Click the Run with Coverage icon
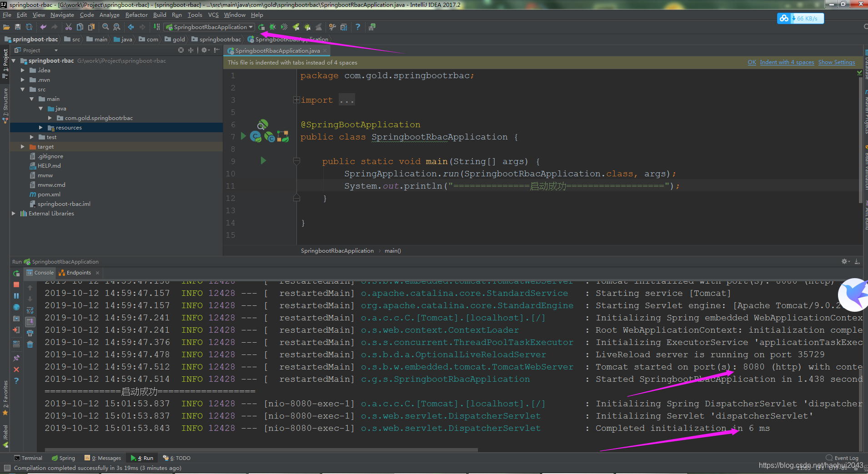 tap(284, 27)
